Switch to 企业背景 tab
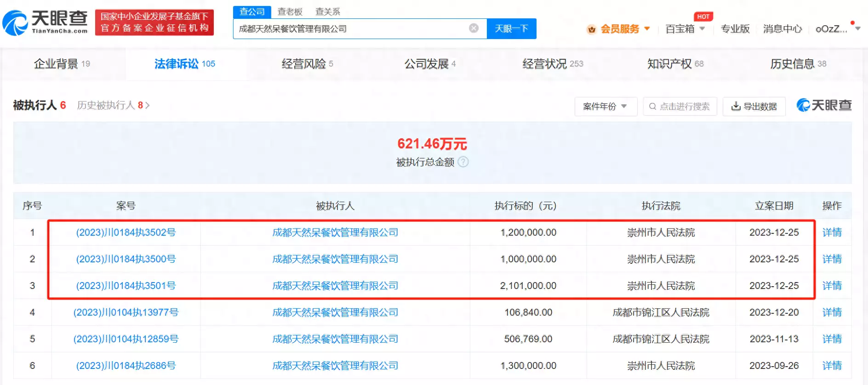Viewport: 868px width, 385px height. point(62,64)
